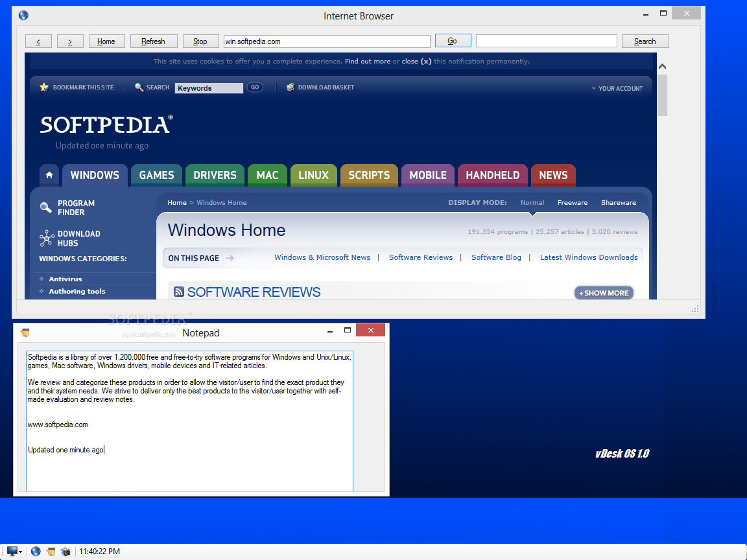Select Normal display mode
This screenshot has height=560, width=747.
[x=532, y=202]
